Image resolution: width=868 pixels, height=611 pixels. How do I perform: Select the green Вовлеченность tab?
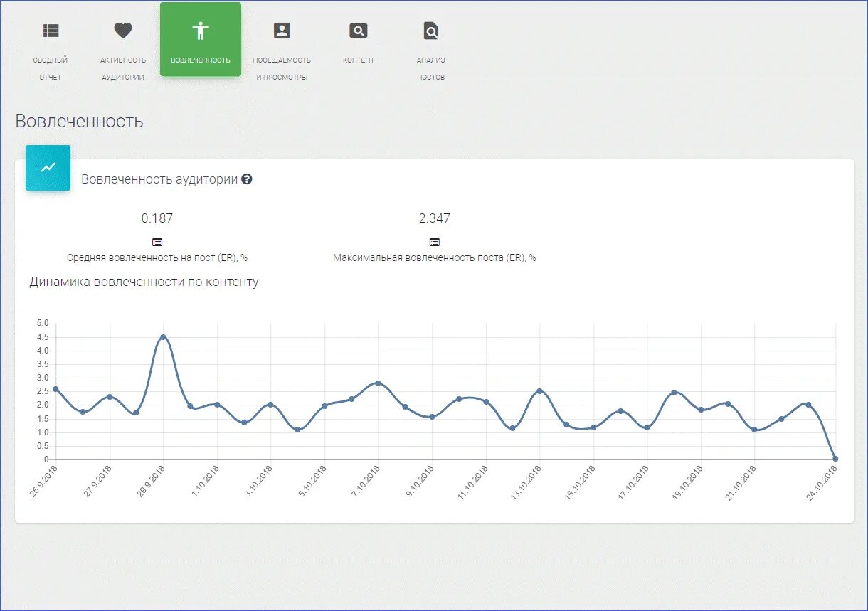tap(201, 39)
